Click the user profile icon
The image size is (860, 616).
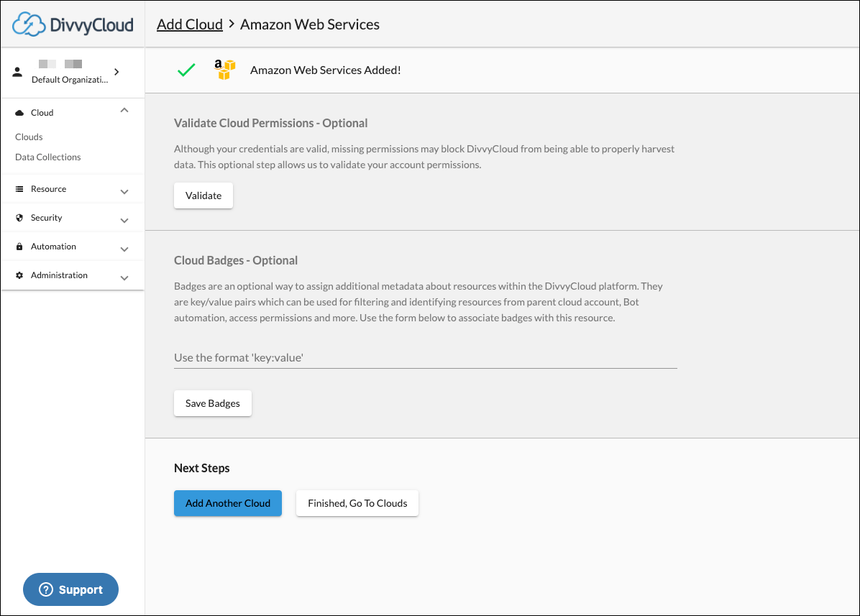[x=17, y=72]
